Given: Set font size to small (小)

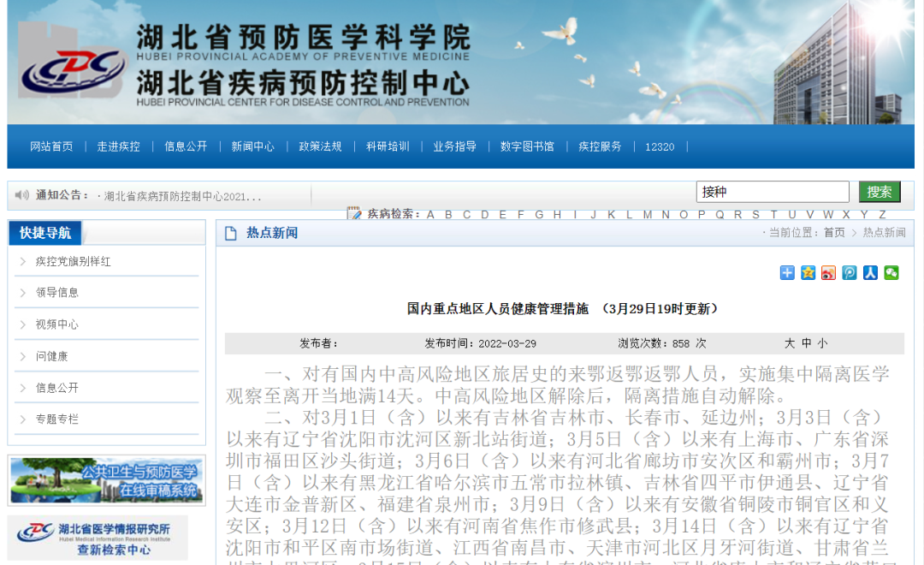Looking at the screenshot, I should coord(822,343).
